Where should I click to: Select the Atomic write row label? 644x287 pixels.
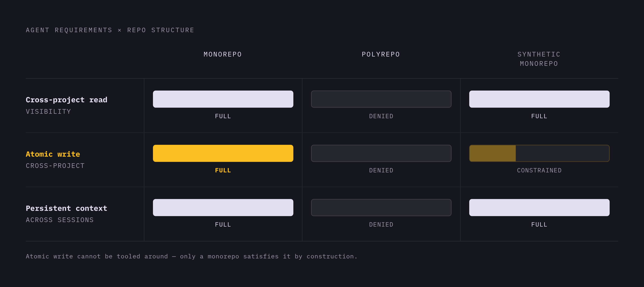click(53, 154)
